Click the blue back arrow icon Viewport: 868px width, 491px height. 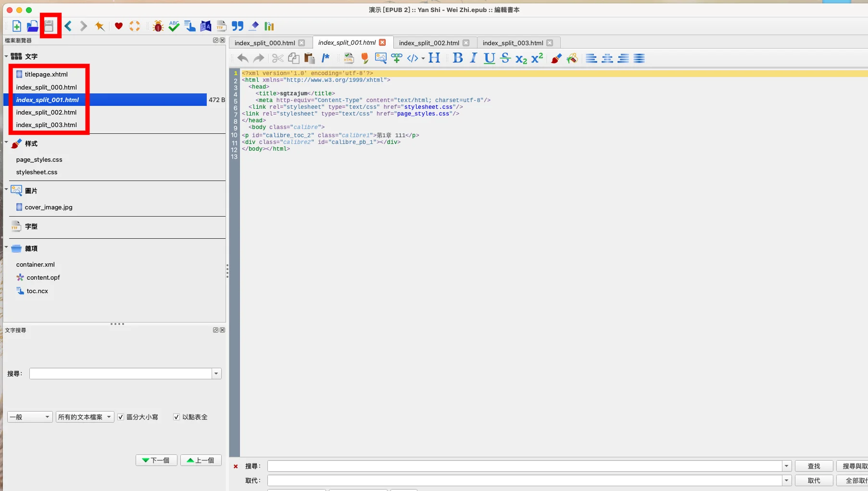pyautogui.click(x=68, y=26)
